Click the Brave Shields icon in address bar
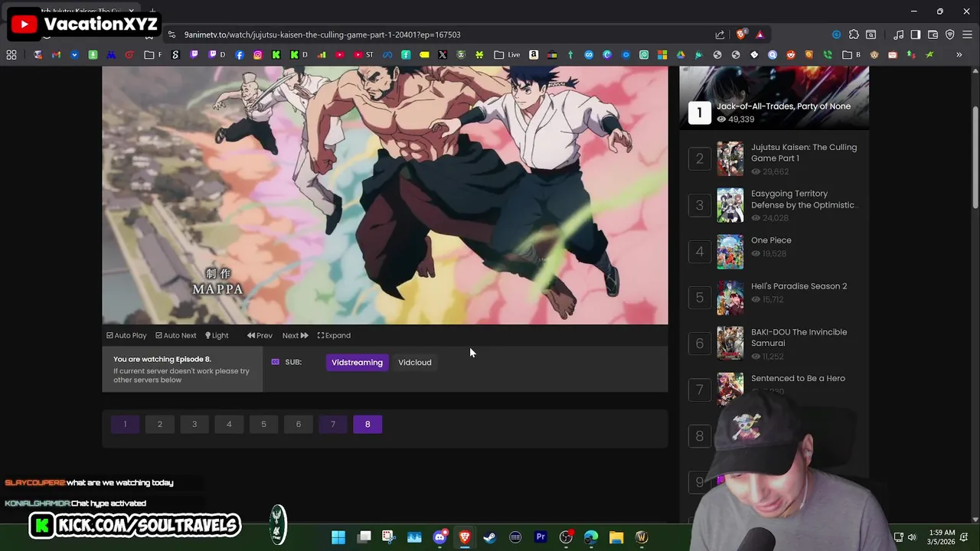The image size is (980, 551). pos(740,34)
